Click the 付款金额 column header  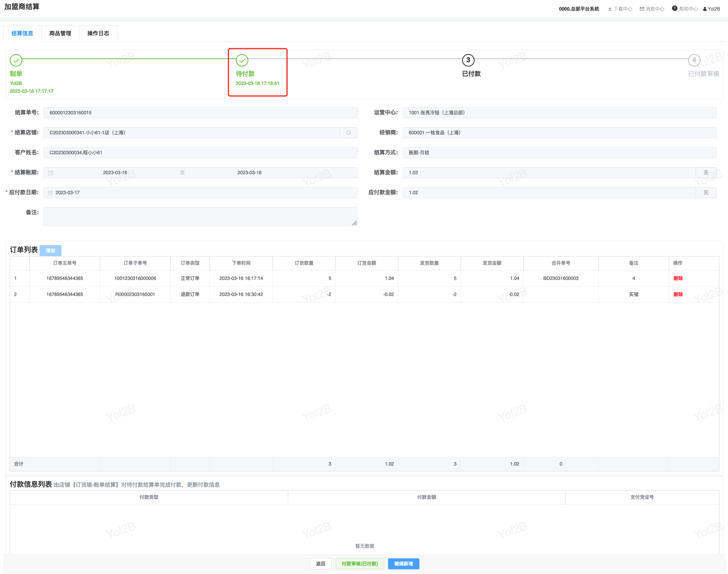click(x=426, y=497)
